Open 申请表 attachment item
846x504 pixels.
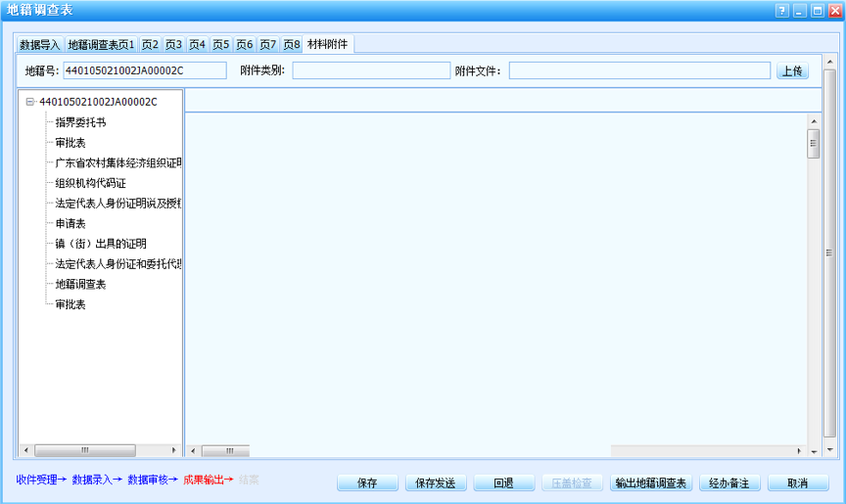point(70,224)
